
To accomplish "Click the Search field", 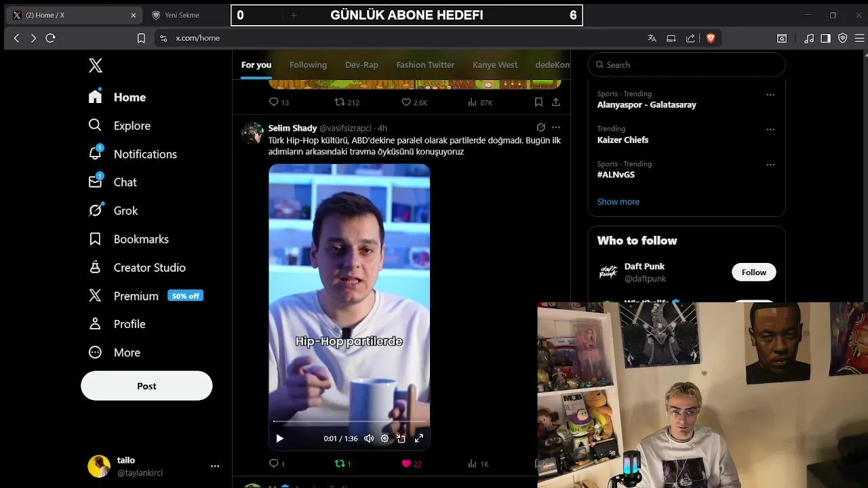I will click(686, 65).
